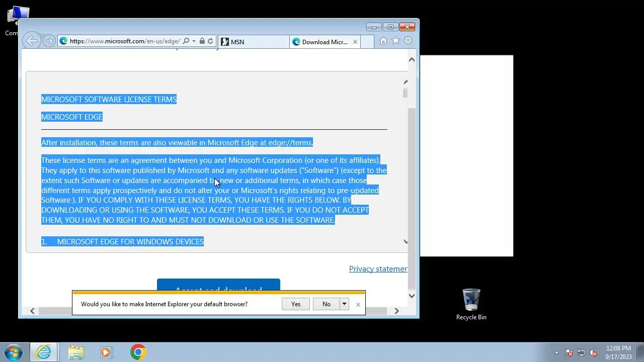Screen dimensions: 644x362
Task: Open Google Chrome from the taskbar
Action: click(x=138, y=352)
